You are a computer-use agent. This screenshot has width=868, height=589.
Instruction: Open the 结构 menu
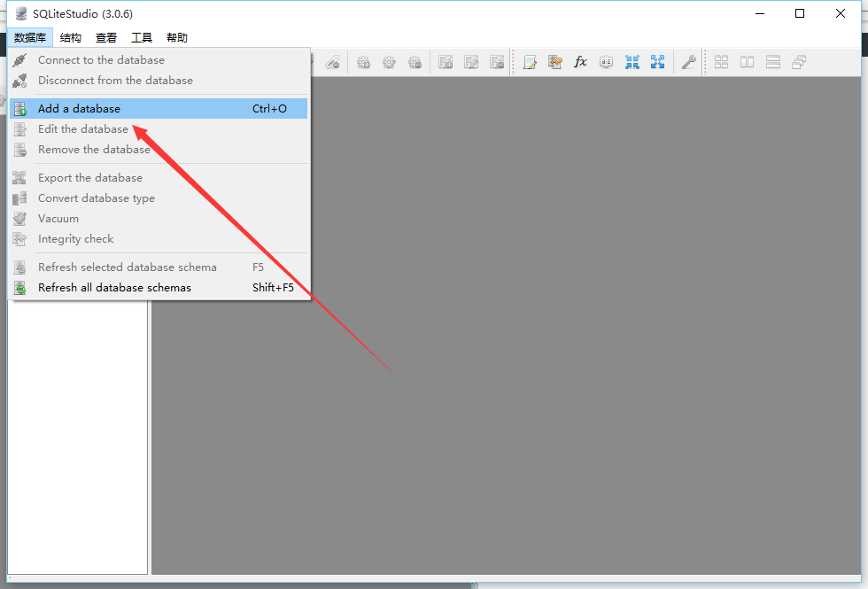[70, 37]
